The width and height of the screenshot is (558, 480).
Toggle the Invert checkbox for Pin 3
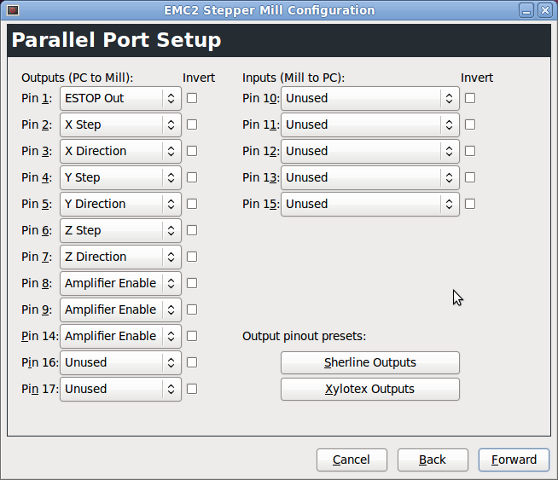click(192, 151)
